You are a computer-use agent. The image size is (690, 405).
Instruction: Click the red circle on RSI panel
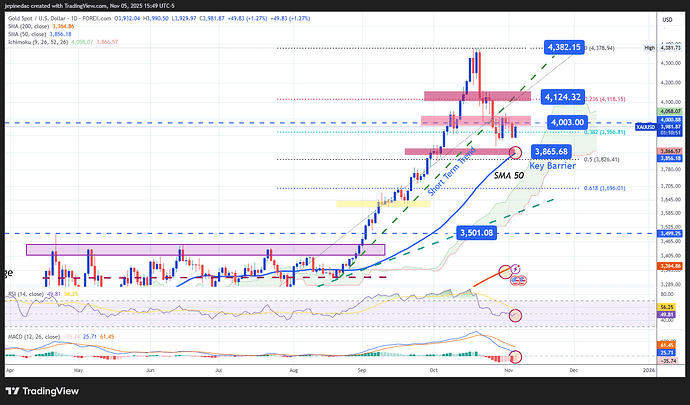(x=514, y=316)
